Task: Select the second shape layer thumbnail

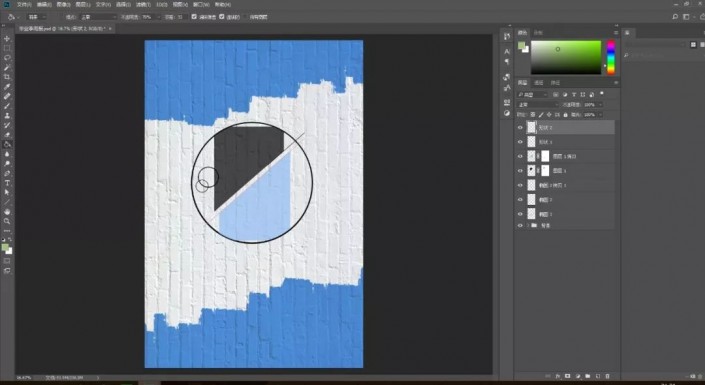Action: (531, 142)
